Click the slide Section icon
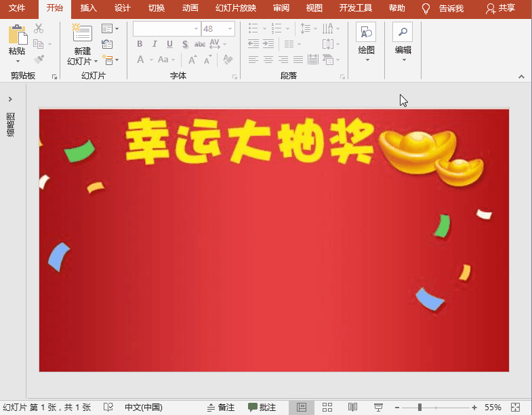 click(107, 60)
